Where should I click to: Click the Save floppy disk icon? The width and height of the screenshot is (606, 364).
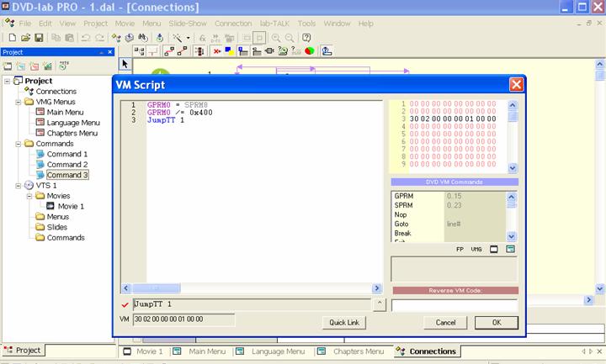pos(39,38)
